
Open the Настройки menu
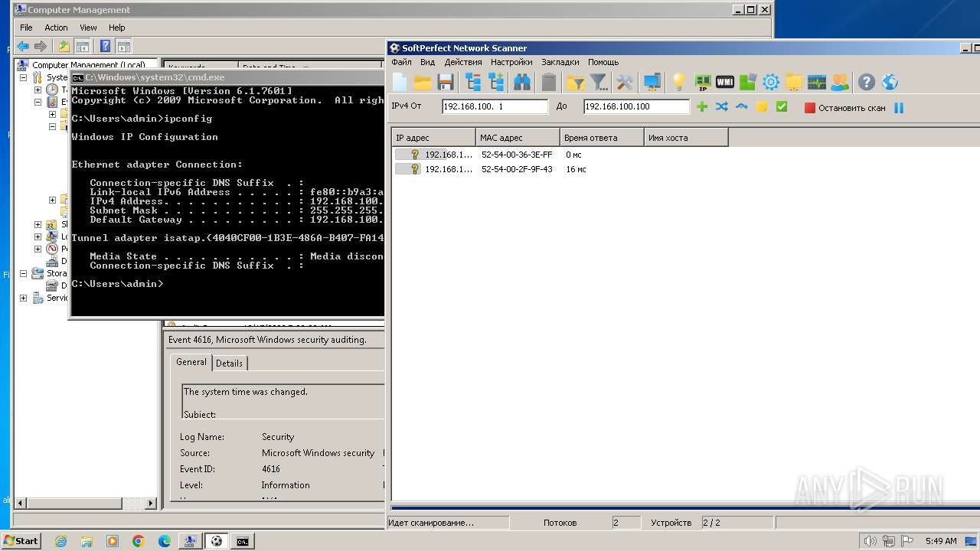(511, 62)
